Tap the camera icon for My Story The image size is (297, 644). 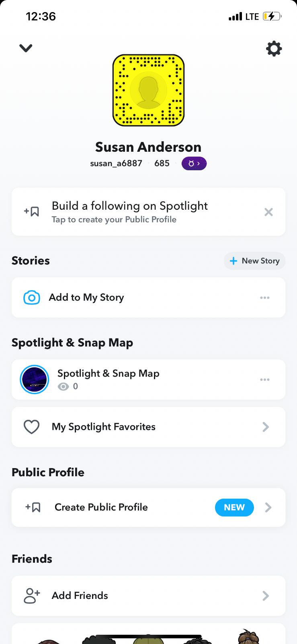pyautogui.click(x=32, y=297)
